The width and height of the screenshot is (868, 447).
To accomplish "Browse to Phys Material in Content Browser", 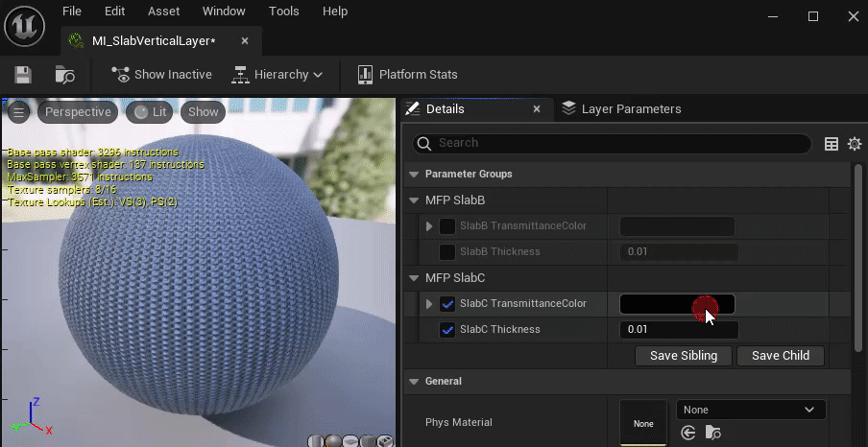I will pyautogui.click(x=713, y=433).
